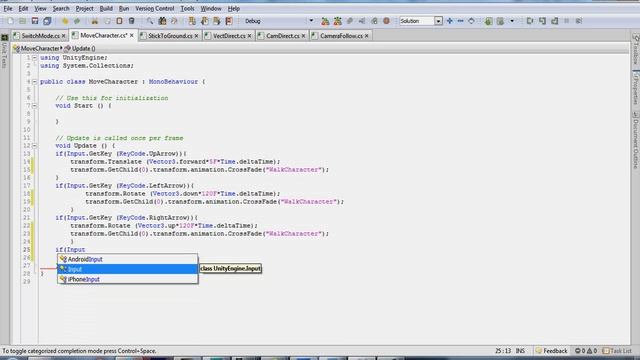Click the Window menu
Viewport: 640px width, 360px height.
tap(211, 8)
